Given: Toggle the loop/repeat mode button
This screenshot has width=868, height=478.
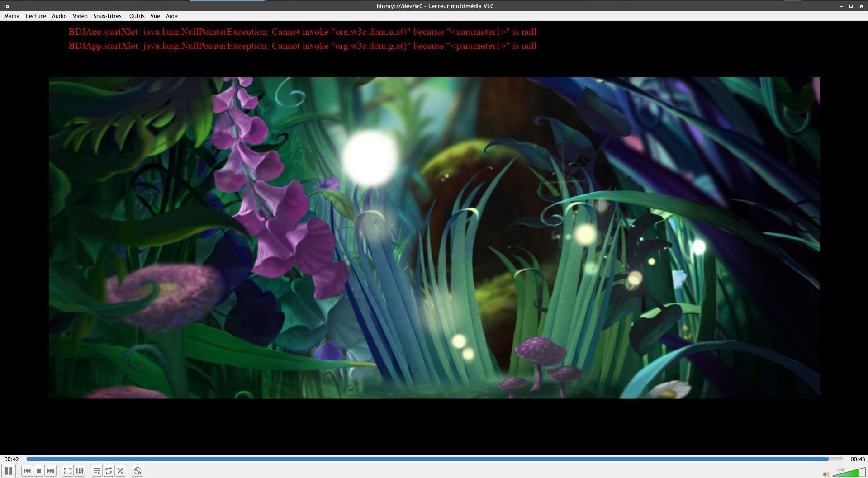Looking at the screenshot, I should coord(109,471).
